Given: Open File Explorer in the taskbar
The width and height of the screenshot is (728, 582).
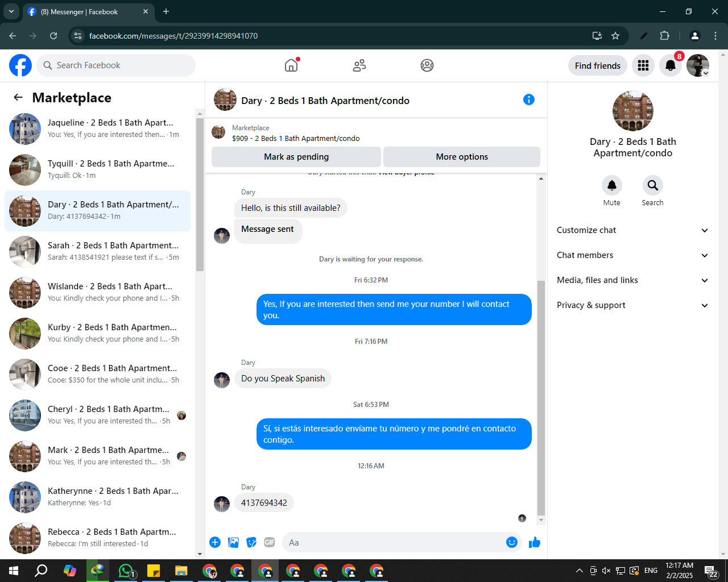Looking at the screenshot, I should coord(181,571).
